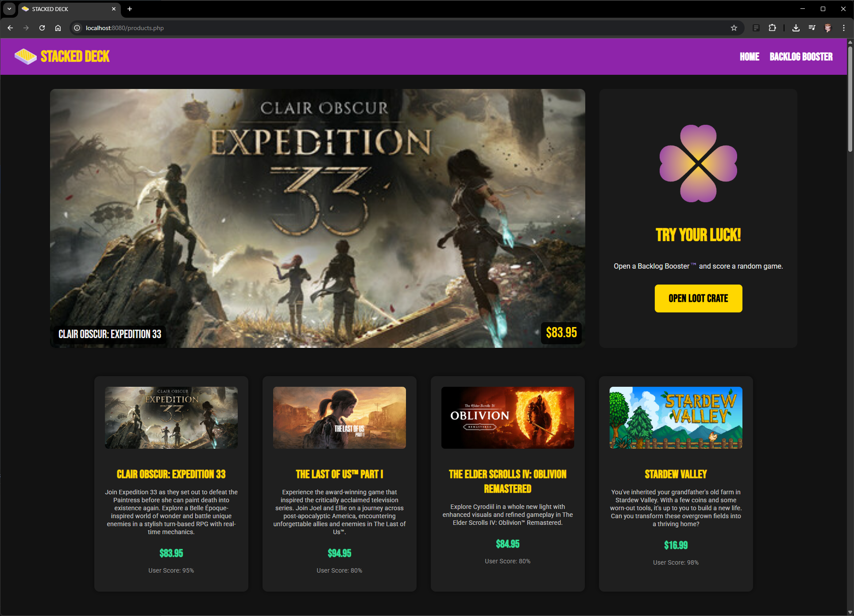Expand the tab search dropdown arrow

tap(9, 9)
